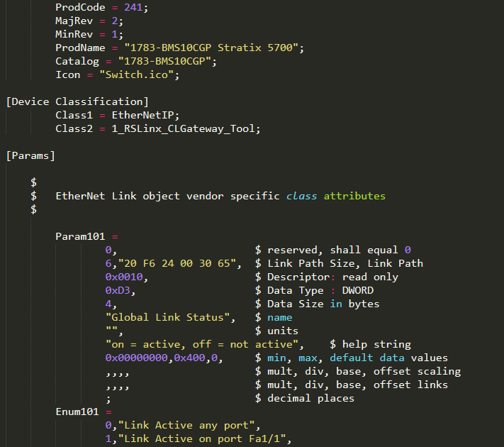This screenshot has height=447, width=504.
Task: Click the [Device Classification] section header
Action: coord(77,101)
